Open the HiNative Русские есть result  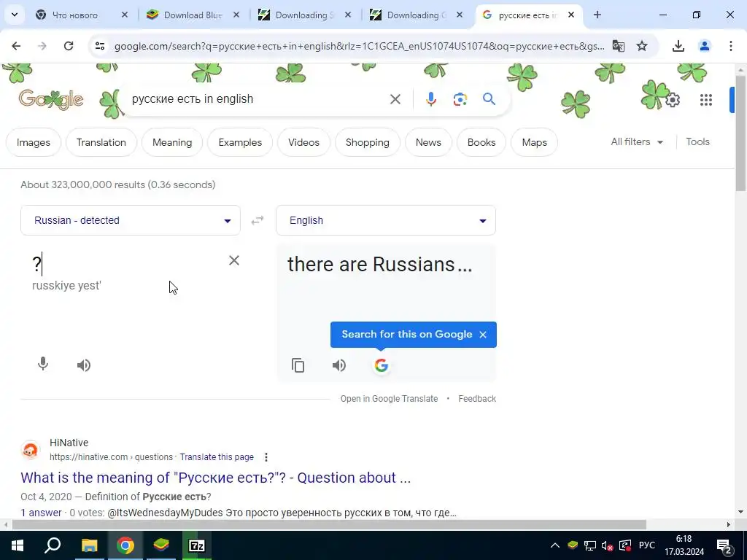[215, 478]
